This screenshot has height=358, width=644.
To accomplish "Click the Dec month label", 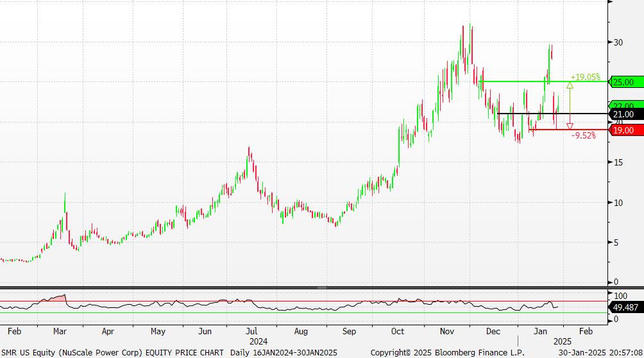I will 493,331.
